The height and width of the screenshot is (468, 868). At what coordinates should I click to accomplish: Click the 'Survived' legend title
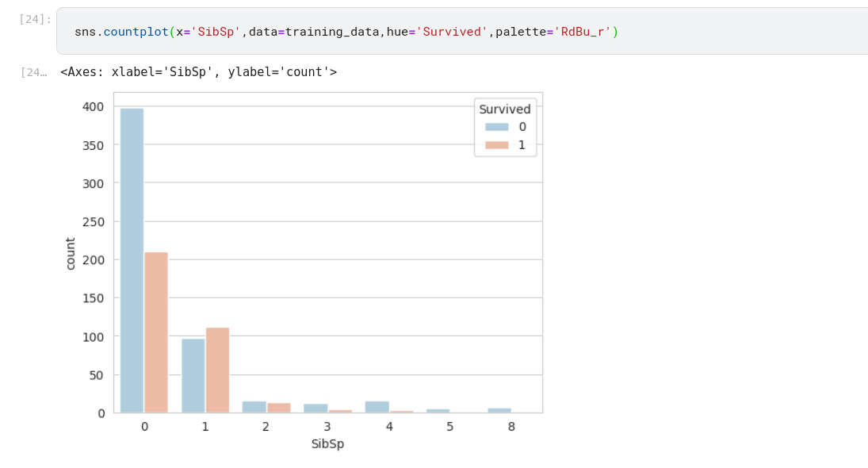click(x=505, y=109)
